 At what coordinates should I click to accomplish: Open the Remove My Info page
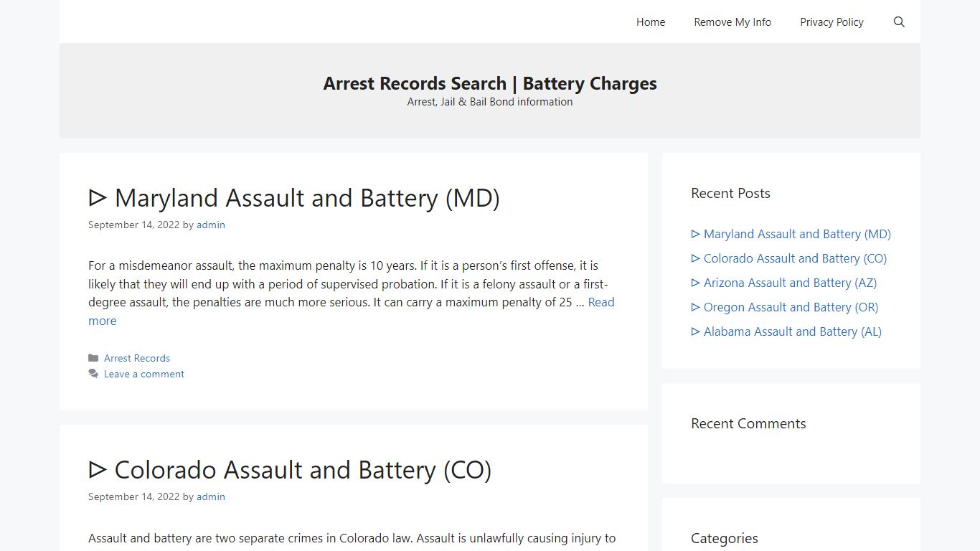click(732, 22)
